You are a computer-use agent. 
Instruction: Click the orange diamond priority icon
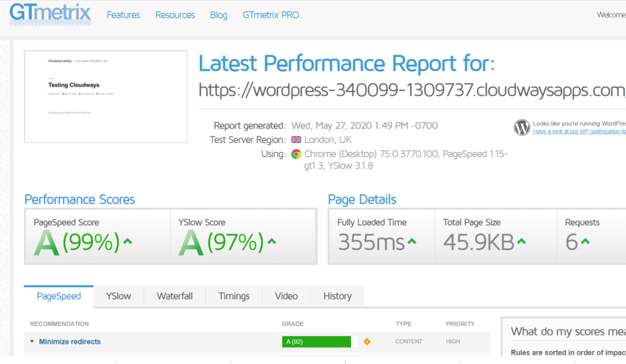click(367, 341)
